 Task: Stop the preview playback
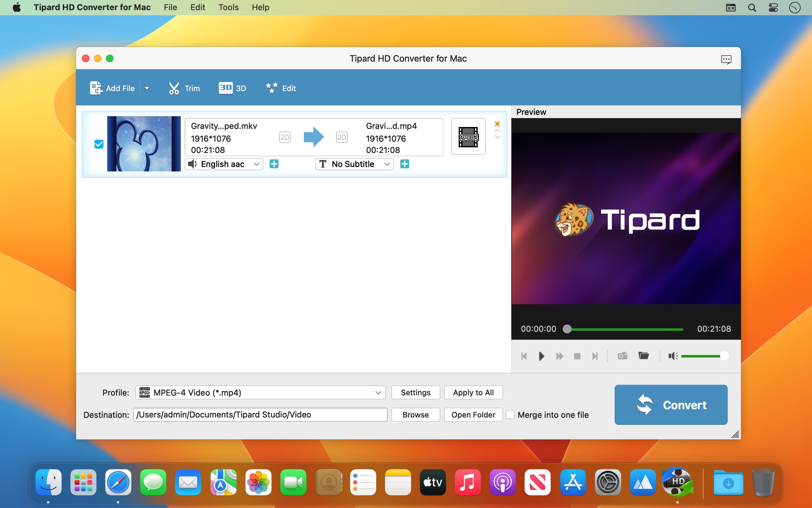[577, 356]
